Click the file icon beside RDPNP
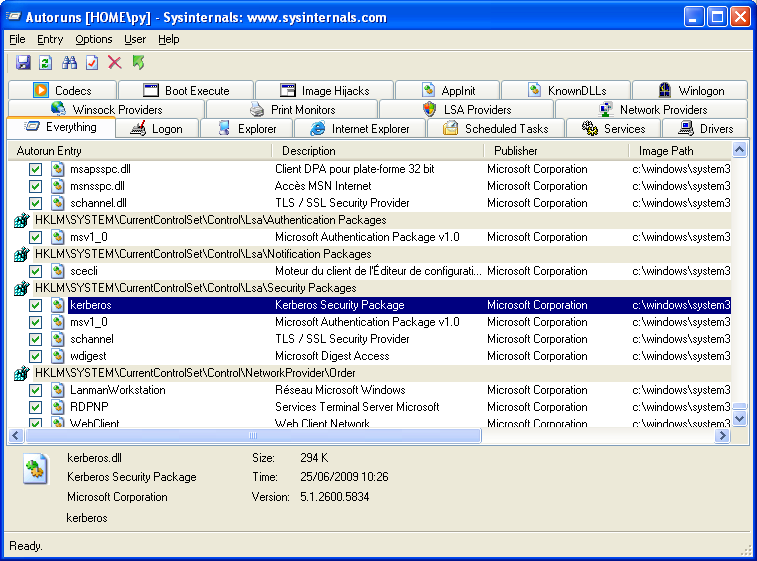 [58, 407]
